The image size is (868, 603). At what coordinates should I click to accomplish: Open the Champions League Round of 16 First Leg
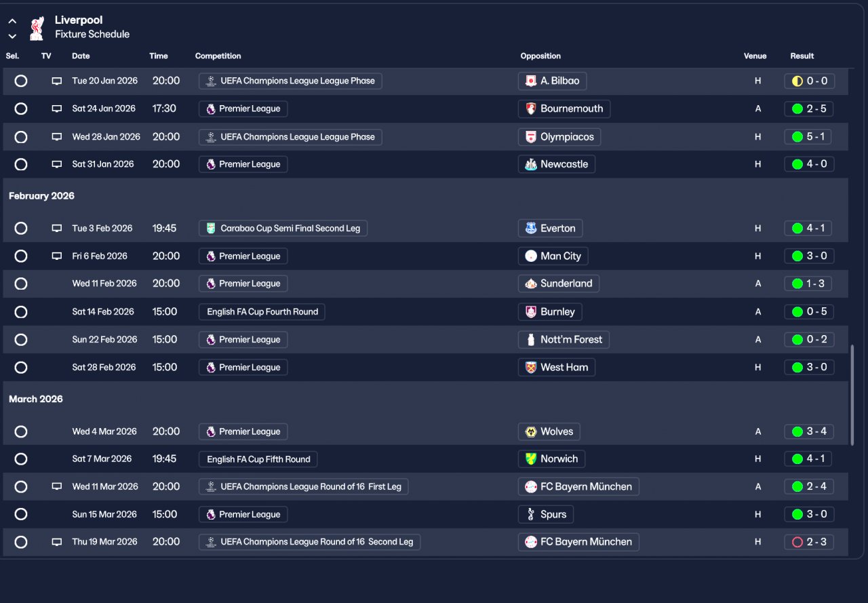coord(304,486)
